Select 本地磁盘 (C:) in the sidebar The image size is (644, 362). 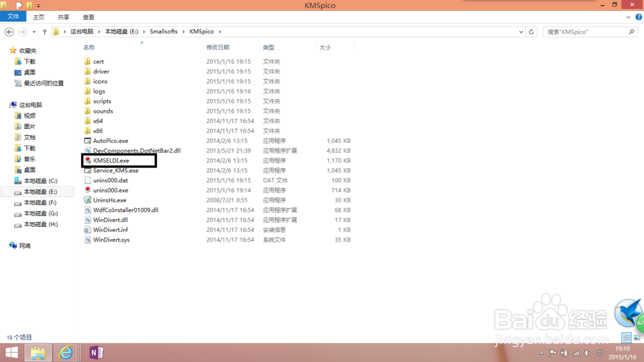coord(40,181)
